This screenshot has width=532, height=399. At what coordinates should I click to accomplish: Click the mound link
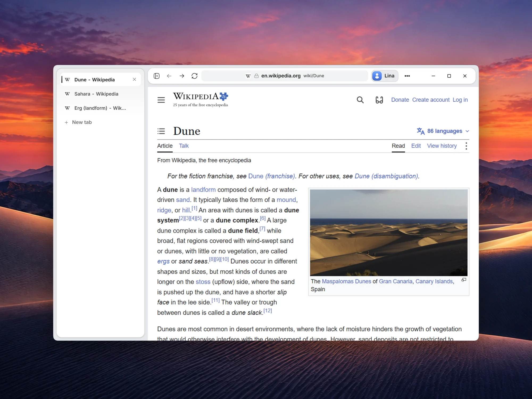pos(286,200)
